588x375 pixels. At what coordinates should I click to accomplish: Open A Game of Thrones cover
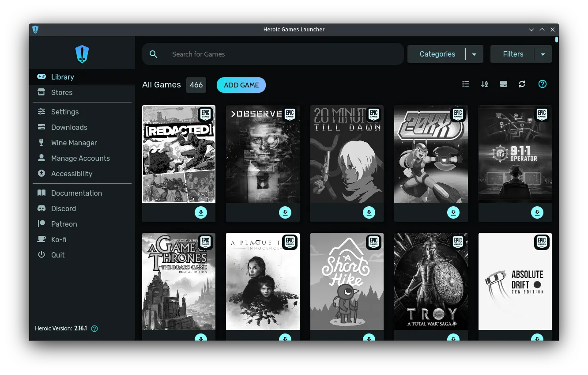pyautogui.click(x=179, y=281)
